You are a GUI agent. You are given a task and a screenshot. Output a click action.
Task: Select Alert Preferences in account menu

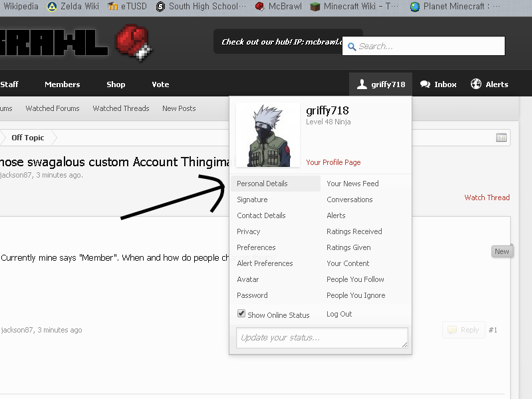click(x=265, y=263)
